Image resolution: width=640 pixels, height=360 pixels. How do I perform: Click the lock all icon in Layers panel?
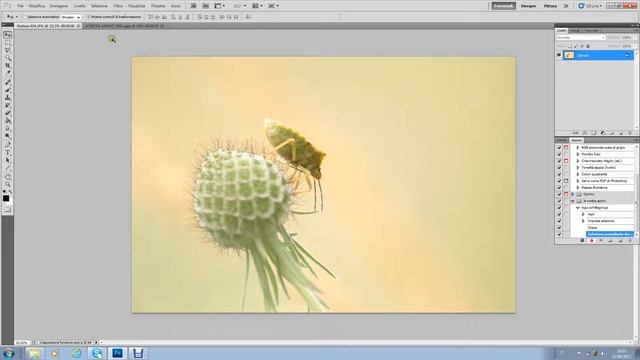(x=588, y=46)
